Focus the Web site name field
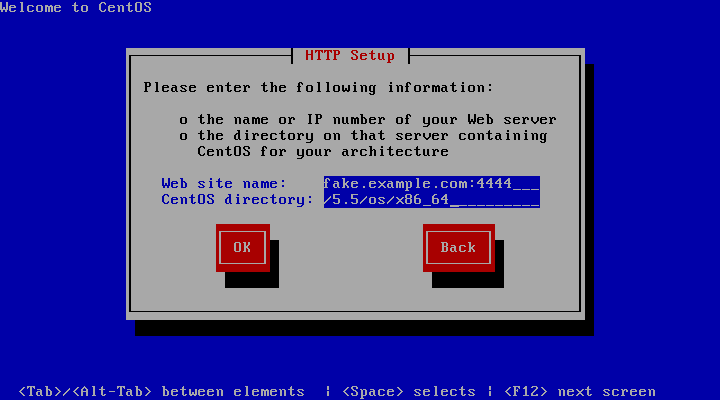Viewport: 720px width, 400px height. 432,184
